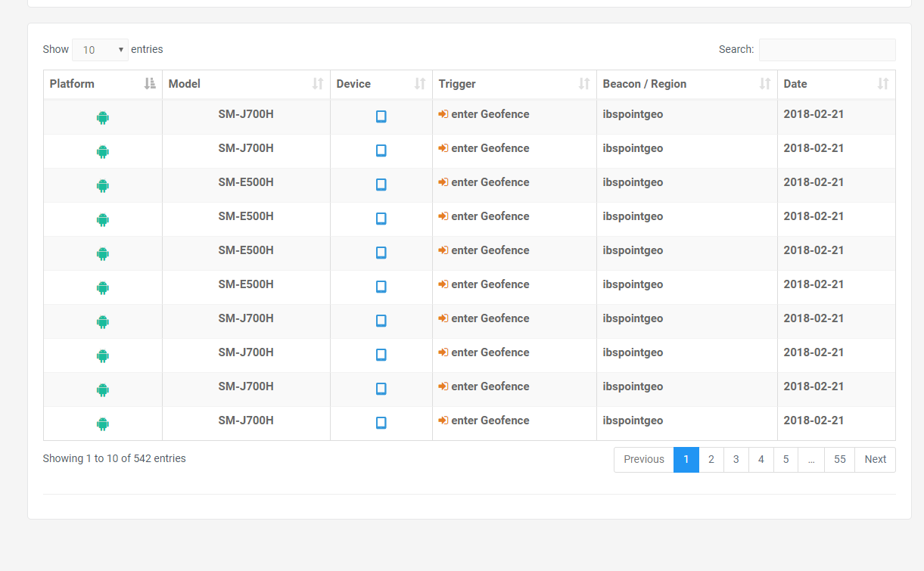The width and height of the screenshot is (924, 571).
Task: Click the "Trigger" header label
Action: [x=457, y=84]
